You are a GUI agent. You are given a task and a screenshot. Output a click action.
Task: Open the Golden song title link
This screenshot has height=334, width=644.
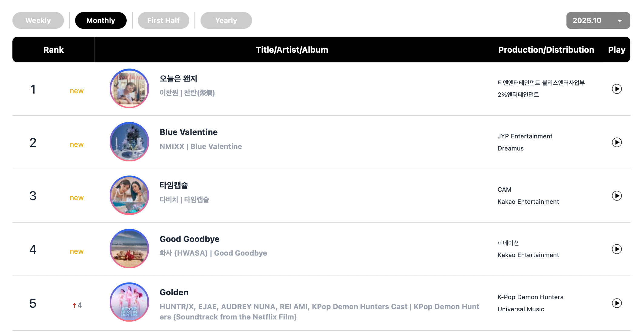[174, 293]
